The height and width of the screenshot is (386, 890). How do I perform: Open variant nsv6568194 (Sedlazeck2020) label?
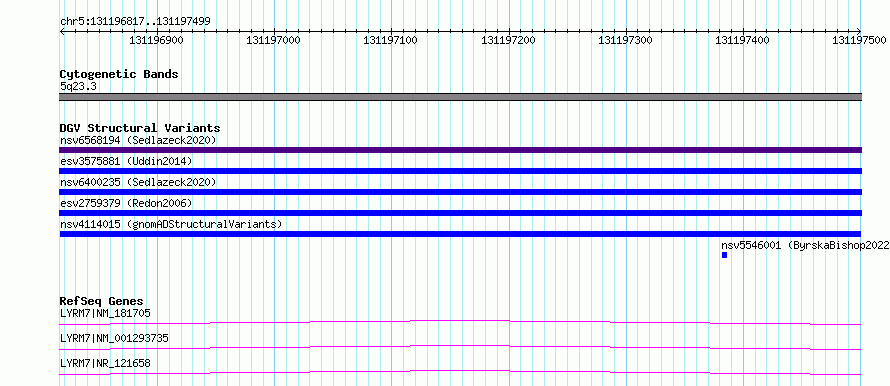pos(138,140)
